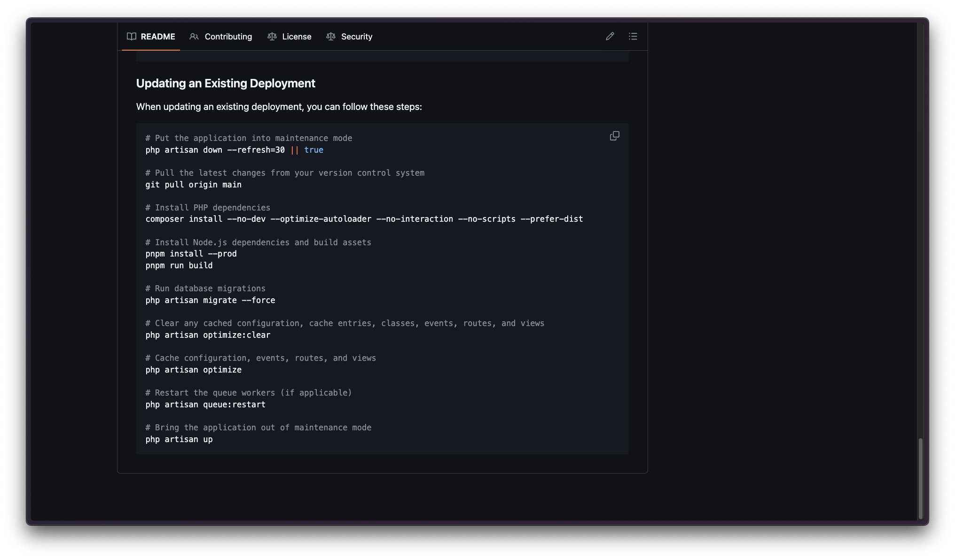
Task: Click the comment Install PHP dependencies
Action: (x=208, y=208)
